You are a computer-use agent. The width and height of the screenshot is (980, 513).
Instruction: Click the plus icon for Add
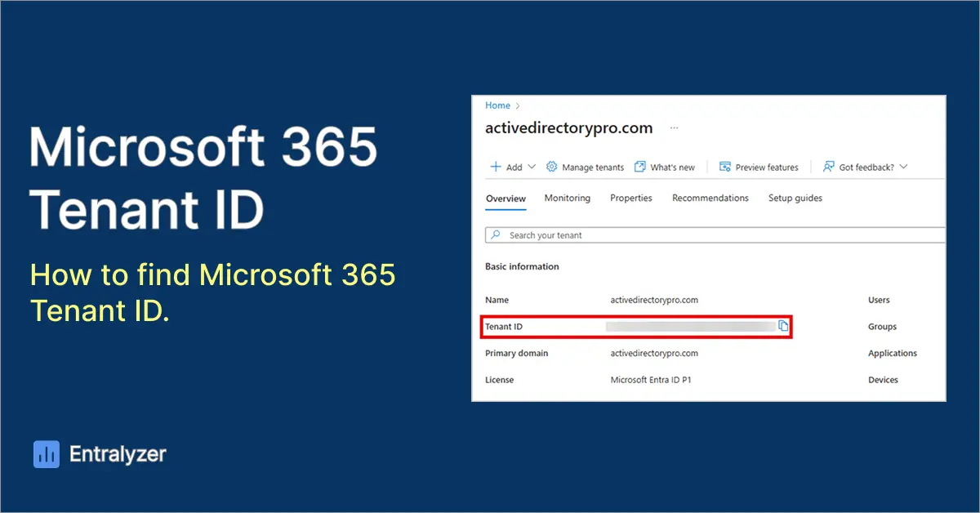[496, 167]
